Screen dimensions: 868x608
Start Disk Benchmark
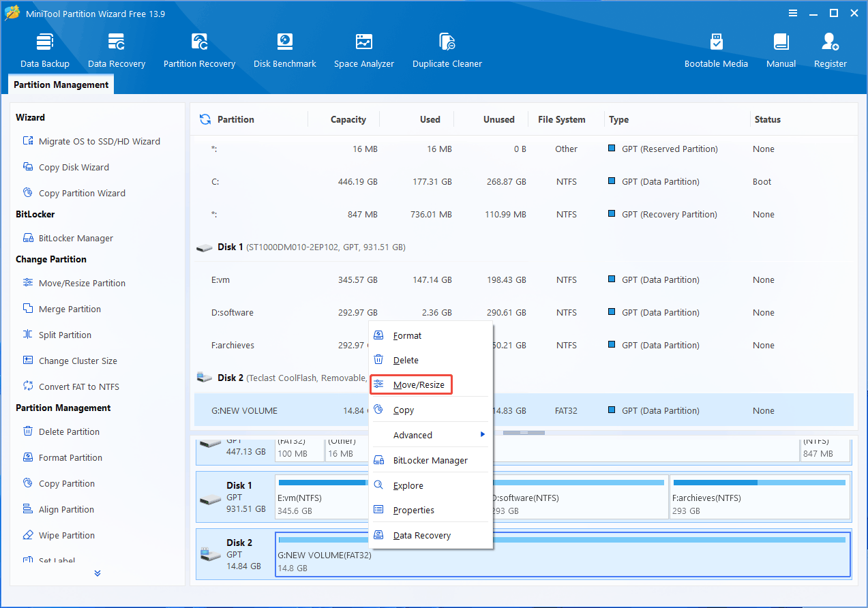[285, 50]
